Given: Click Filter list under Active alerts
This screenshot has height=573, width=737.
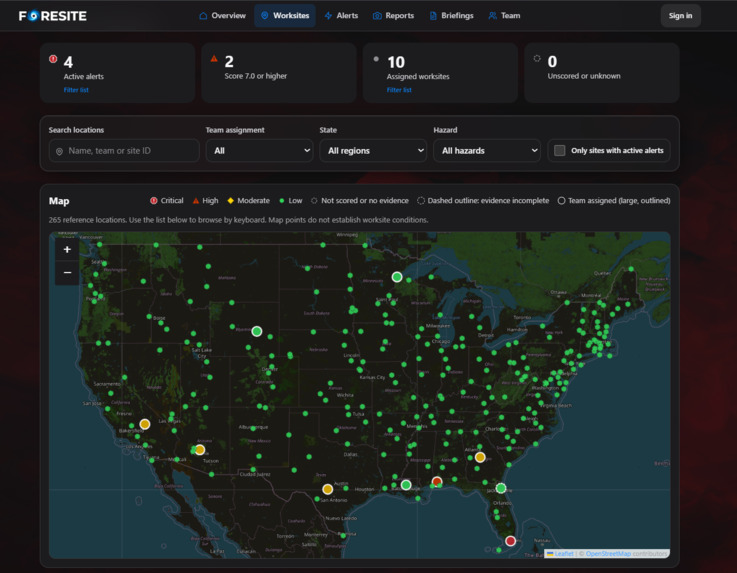Looking at the screenshot, I should [76, 90].
